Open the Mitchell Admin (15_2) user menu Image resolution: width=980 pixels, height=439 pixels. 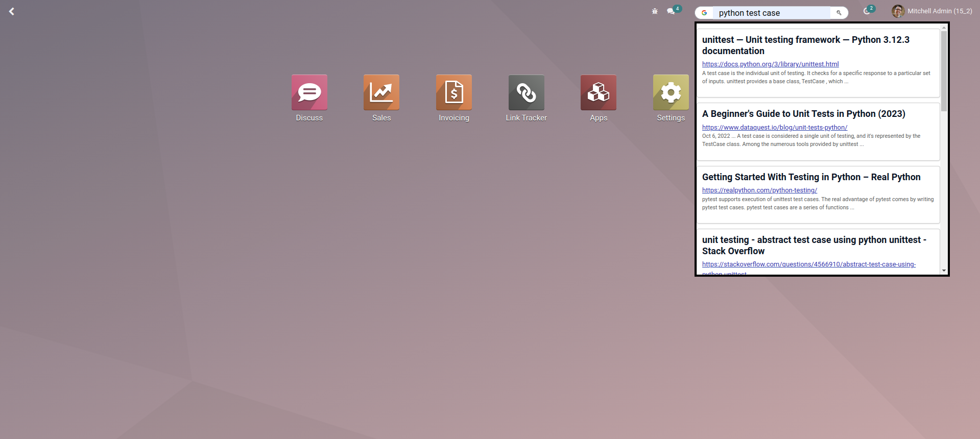(x=932, y=11)
